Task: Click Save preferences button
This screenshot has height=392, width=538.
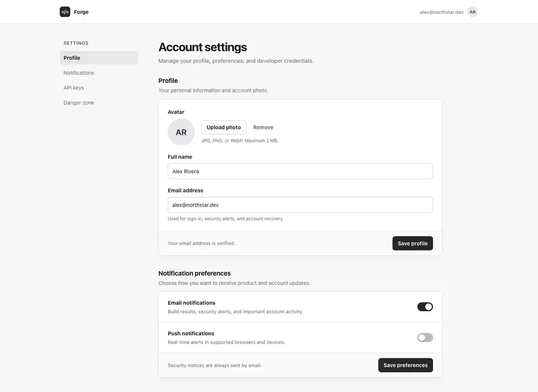Action: pyautogui.click(x=405, y=365)
